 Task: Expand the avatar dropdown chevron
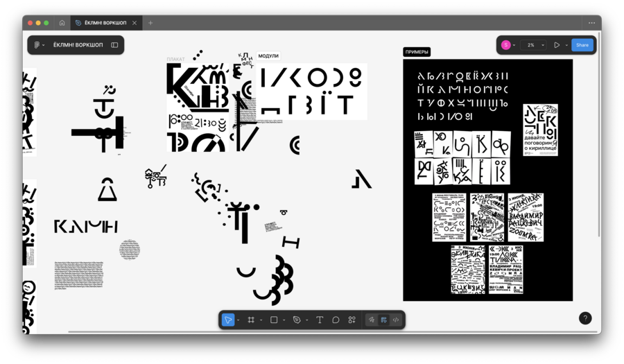point(514,45)
